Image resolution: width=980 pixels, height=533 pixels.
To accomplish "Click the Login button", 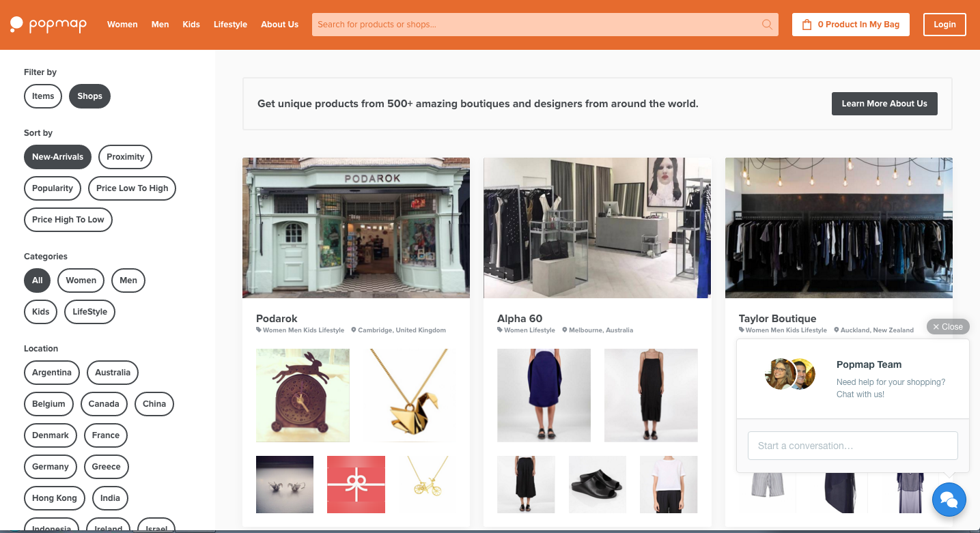I will click(x=944, y=24).
